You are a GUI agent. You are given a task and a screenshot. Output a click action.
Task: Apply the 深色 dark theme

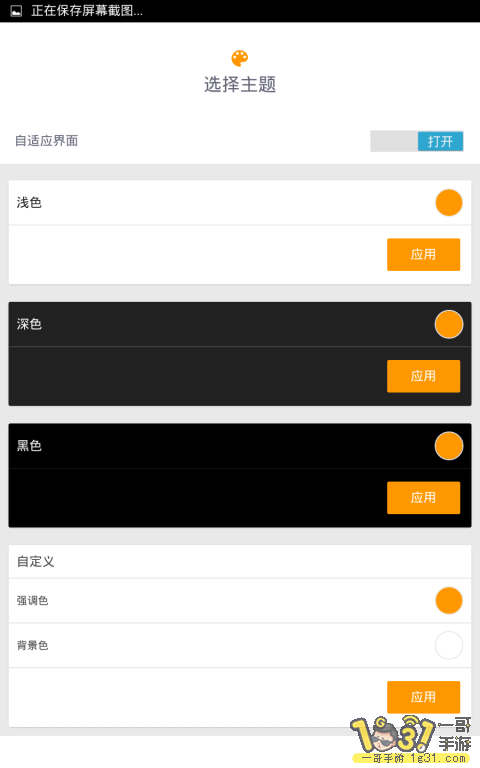423,376
